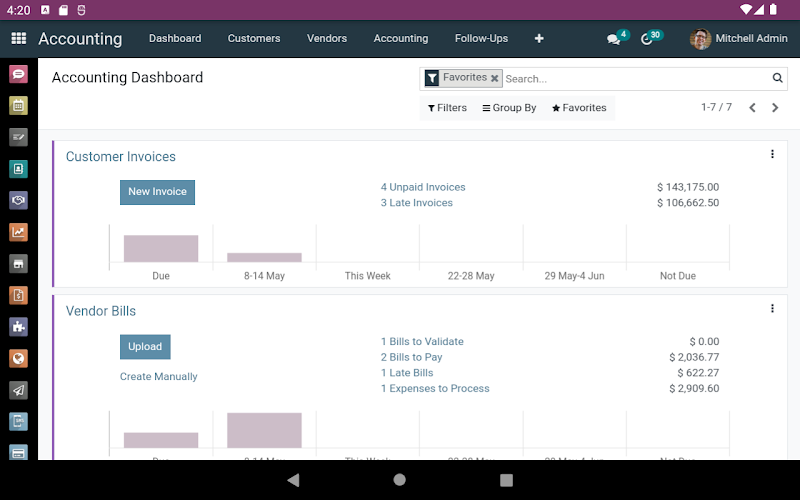Screen dimensions: 800x500
Task: Click Create Manually link
Action: 159,377
